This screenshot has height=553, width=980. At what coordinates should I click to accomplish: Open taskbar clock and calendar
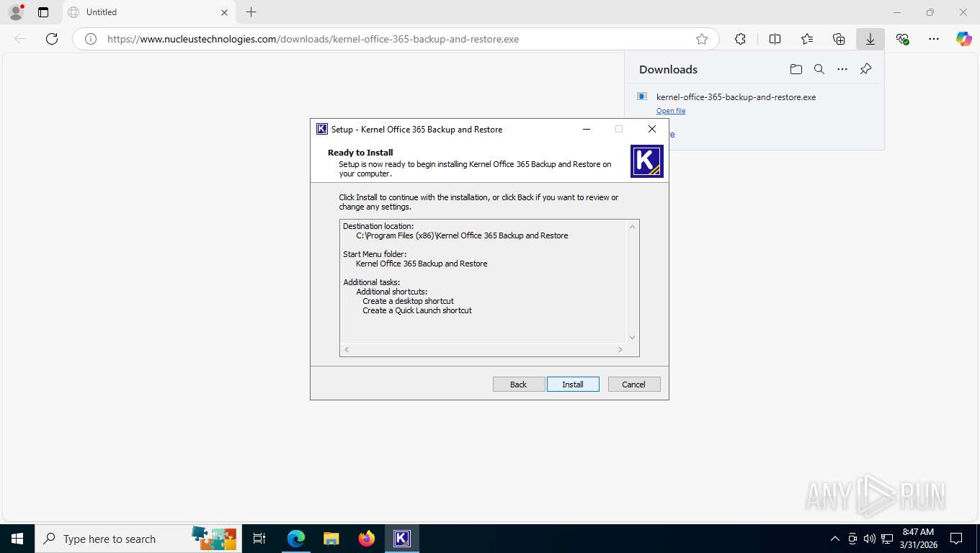click(918, 539)
